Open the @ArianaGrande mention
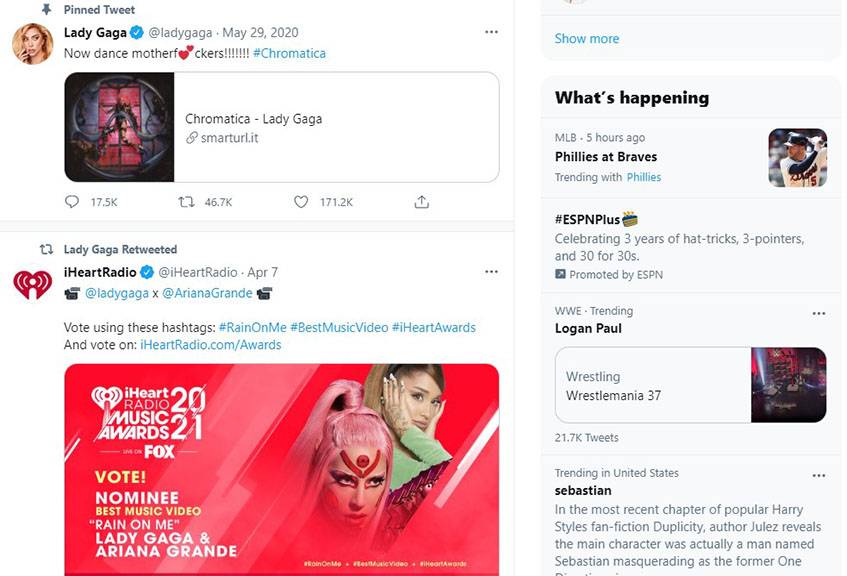 coord(207,293)
